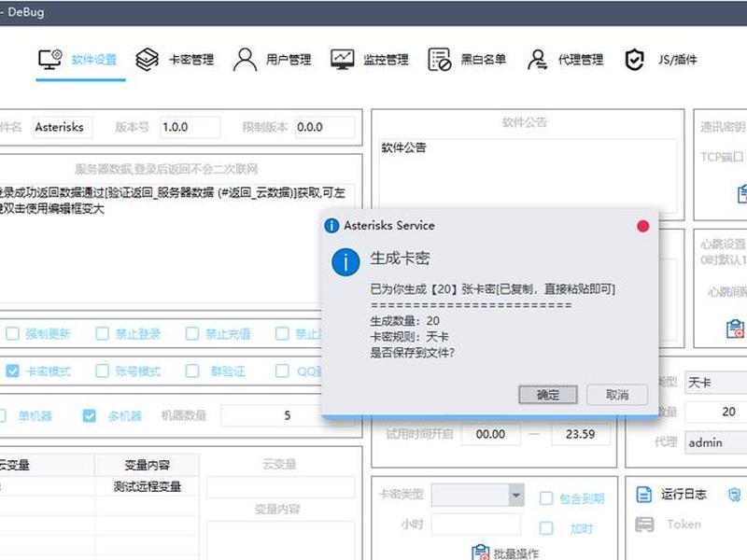Image resolution: width=747 pixels, height=560 pixels.
Task: Click the Token printer-like icon
Action: coord(644,525)
